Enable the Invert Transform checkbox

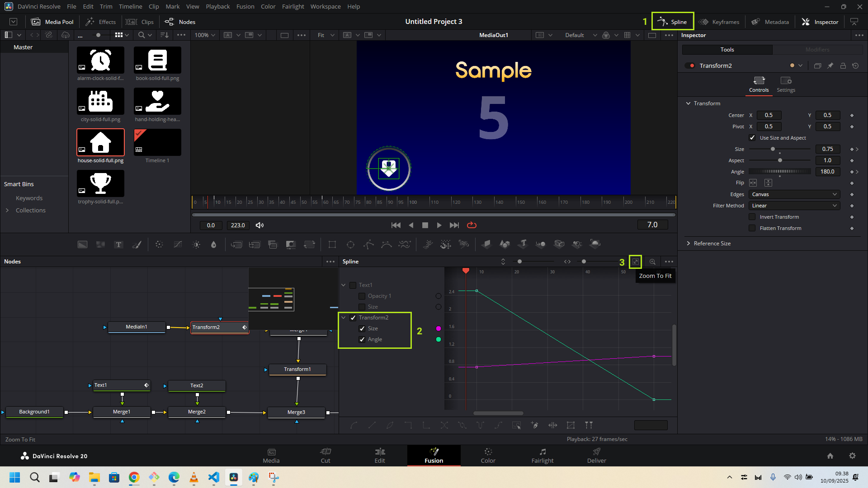[752, 217]
